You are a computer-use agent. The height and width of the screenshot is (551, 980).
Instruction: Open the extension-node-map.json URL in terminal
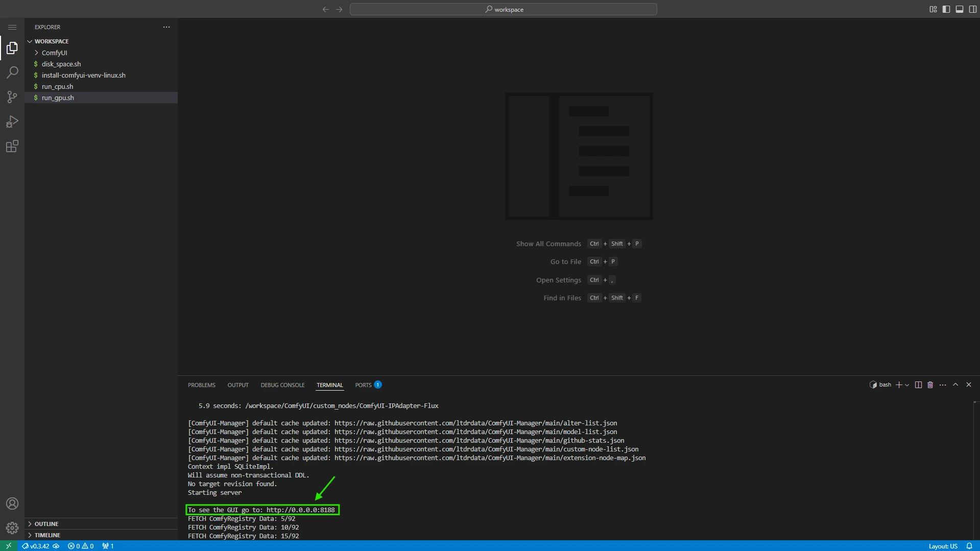(x=490, y=458)
